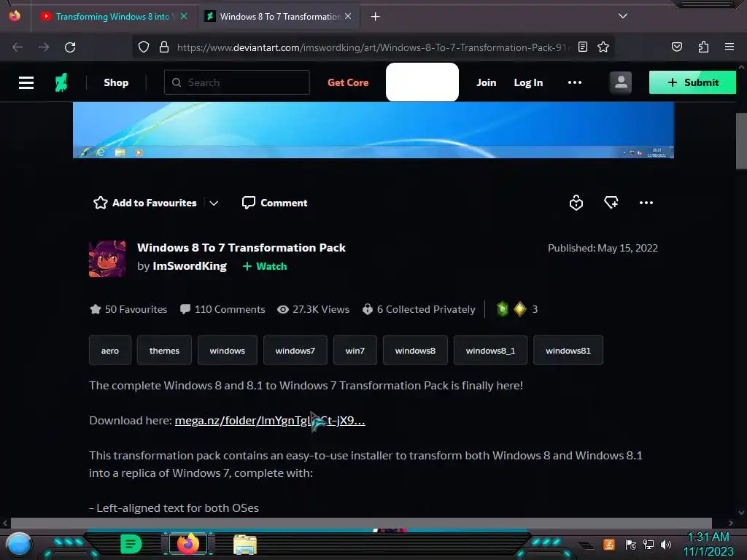Click the 27.3K Views stat
The image size is (747, 560).
(314, 309)
